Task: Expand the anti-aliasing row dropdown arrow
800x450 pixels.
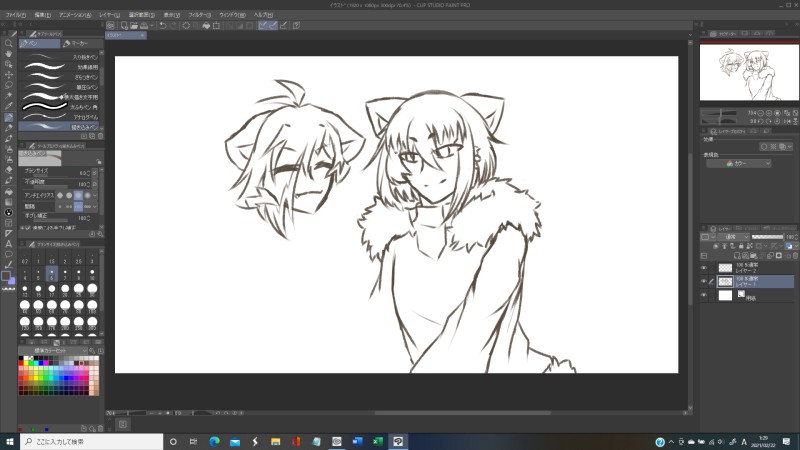Action: click(x=94, y=195)
